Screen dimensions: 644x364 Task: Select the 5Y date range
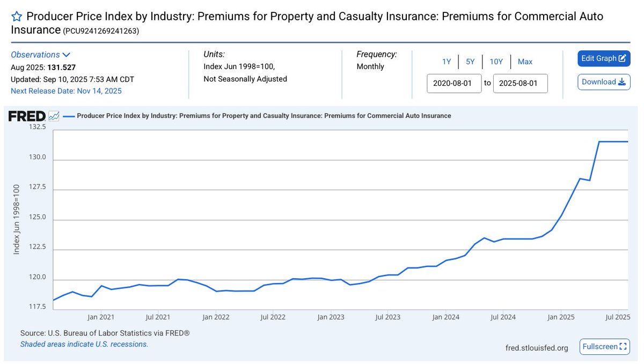click(x=470, y=62)
